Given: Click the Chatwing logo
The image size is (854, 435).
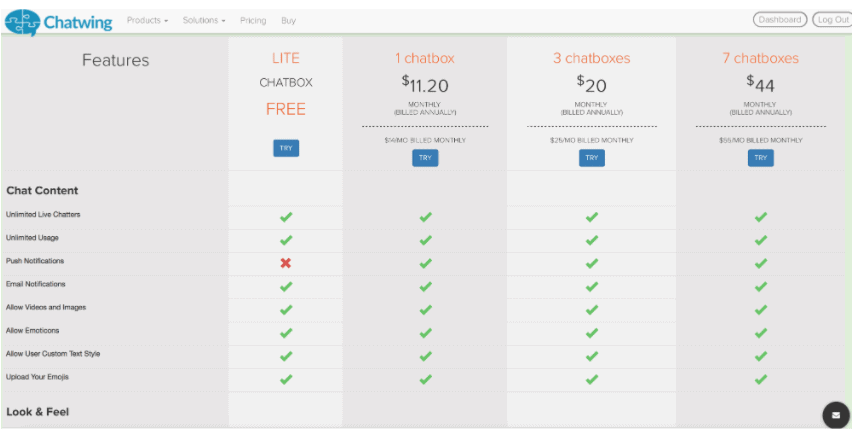Looking at the screenshot, I should coord(58,22).
